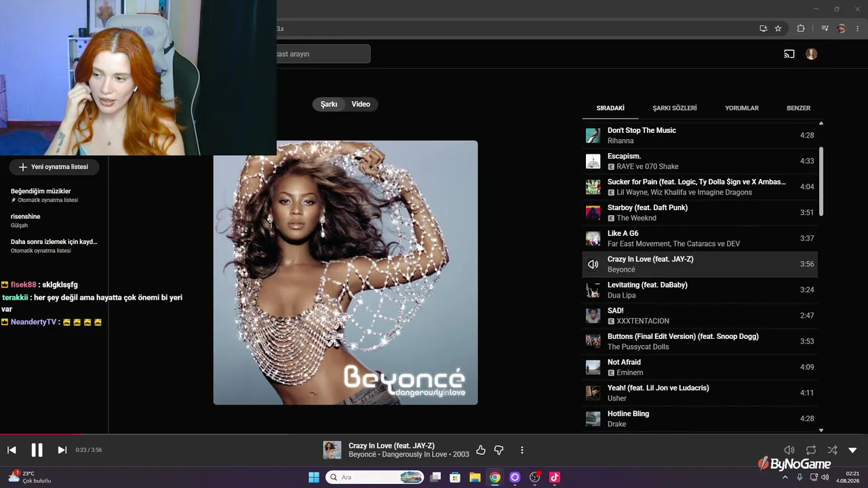Click the Dangerously In Love album artwork

[x=346, y=272]
